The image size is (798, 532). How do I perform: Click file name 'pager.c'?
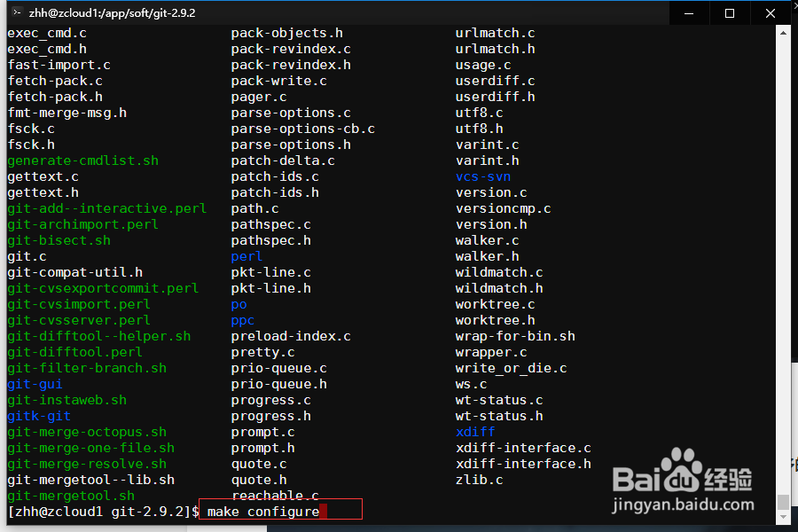point(259,97)
